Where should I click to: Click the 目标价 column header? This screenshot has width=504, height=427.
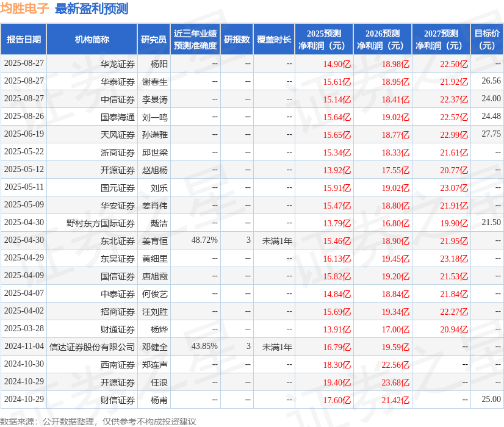point(486,38)
